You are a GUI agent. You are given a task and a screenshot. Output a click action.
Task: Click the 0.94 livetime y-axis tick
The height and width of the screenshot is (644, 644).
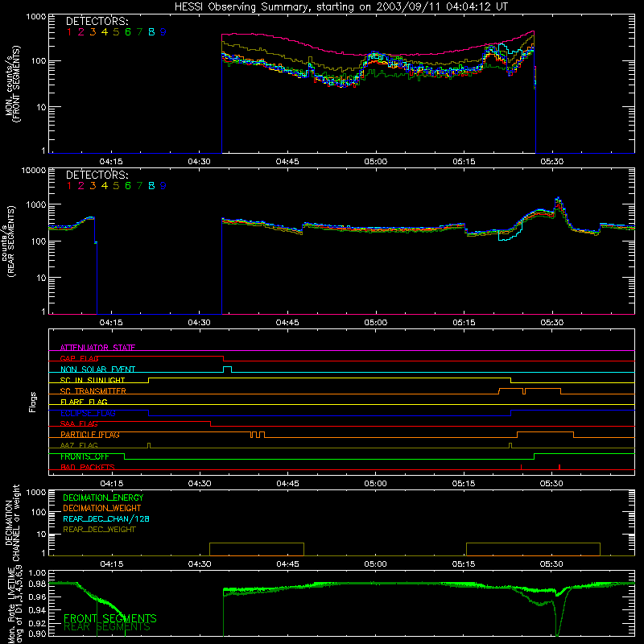tap(38, 609)
